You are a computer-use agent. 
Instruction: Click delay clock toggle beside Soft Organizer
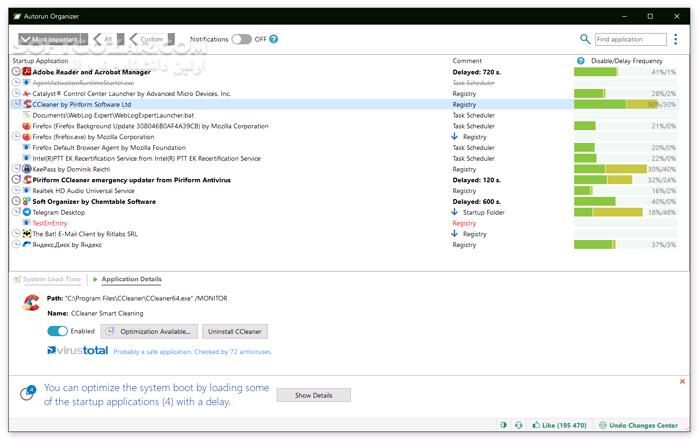click(x=16, y=201)
